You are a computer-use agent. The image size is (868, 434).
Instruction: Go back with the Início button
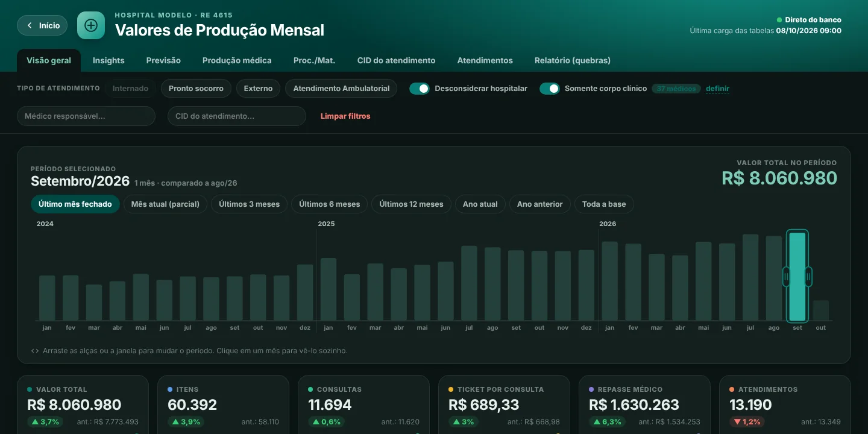tap(42, 25)
